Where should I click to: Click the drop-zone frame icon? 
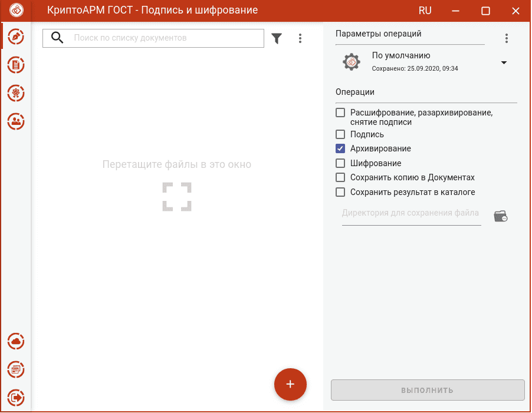click(x=177, y=197)
